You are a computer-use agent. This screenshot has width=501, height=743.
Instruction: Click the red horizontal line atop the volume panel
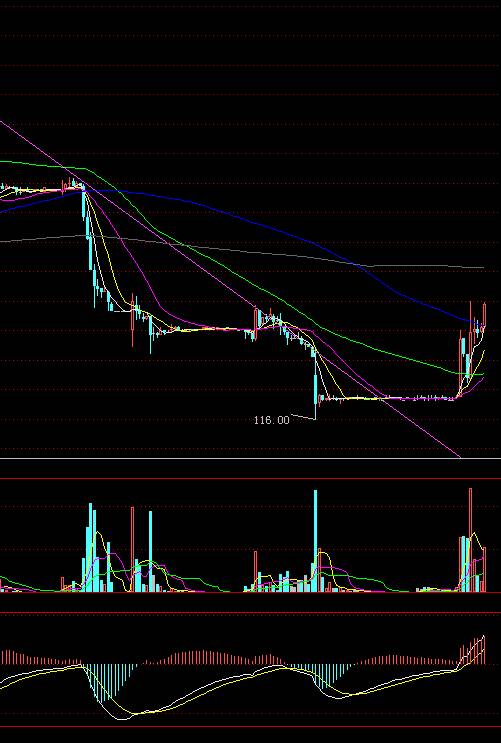point(250,479)
